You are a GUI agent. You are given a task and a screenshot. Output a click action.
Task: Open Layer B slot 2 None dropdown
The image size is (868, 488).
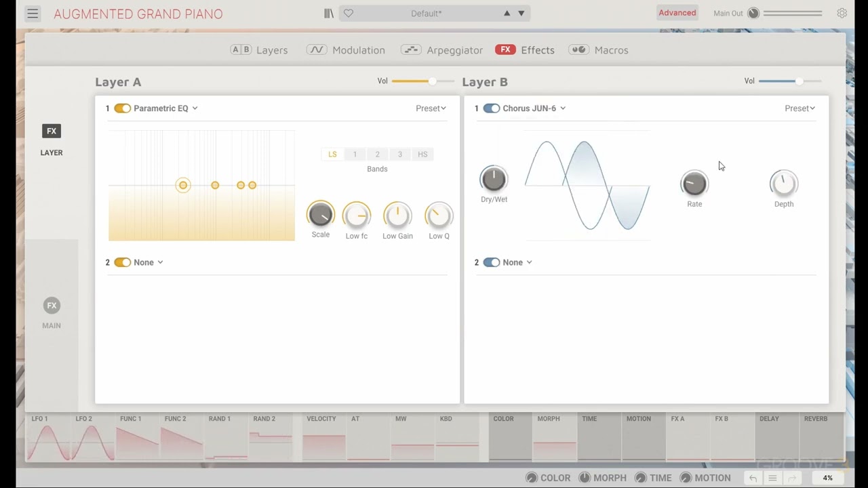point(517,262)
